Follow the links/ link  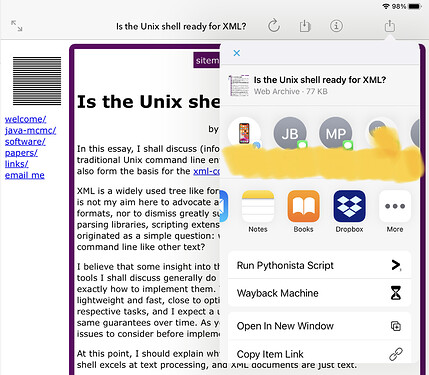(17, 164)
